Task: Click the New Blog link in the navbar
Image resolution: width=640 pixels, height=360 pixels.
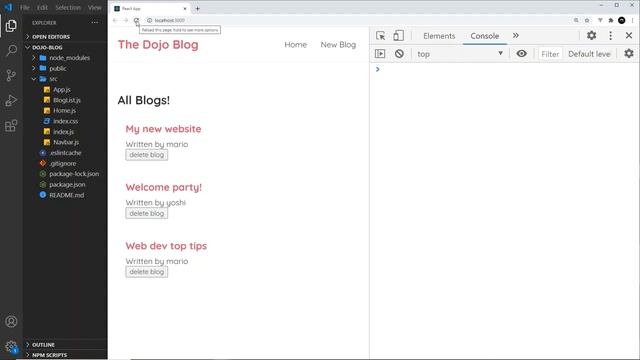Action: coord(338,44)
